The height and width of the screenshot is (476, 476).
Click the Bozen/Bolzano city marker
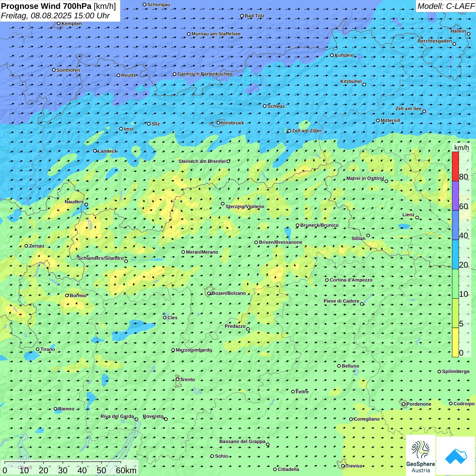(x=209, y=293)
